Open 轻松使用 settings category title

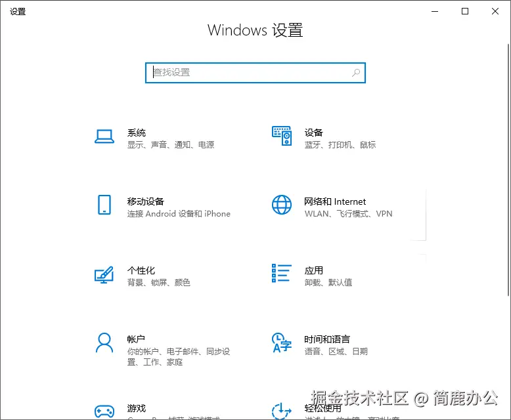tap(322, 408)
